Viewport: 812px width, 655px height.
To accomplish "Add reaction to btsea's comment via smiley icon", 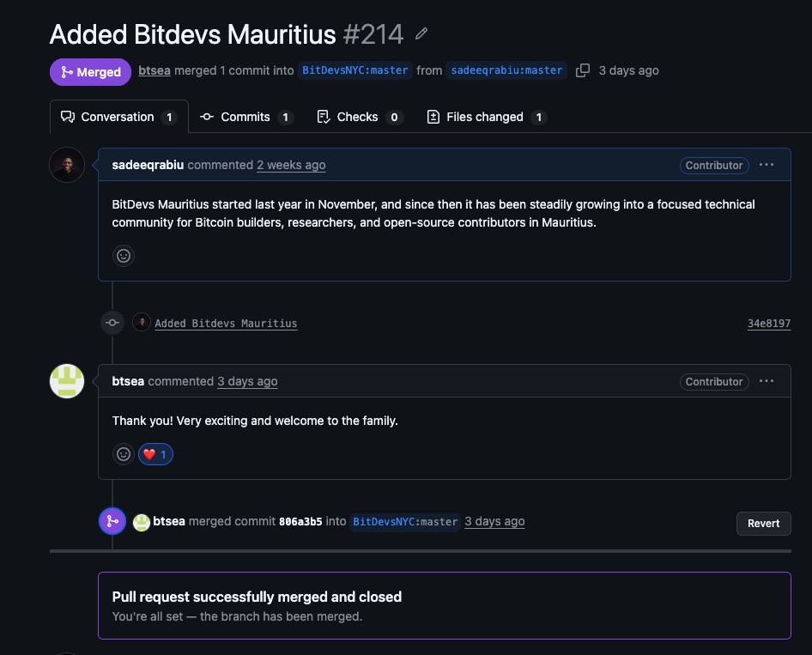I will 124,454.
